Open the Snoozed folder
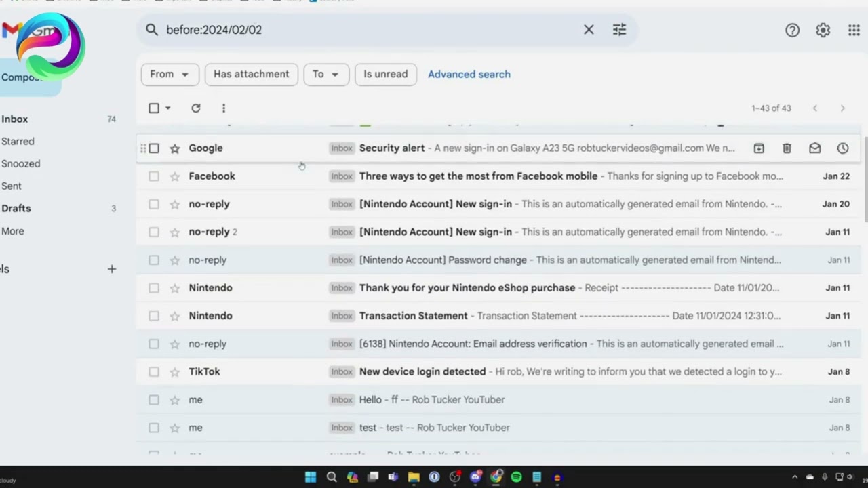The width and height of the screenshot is (868, 488). pyautogui.click(x=20, y=163)
